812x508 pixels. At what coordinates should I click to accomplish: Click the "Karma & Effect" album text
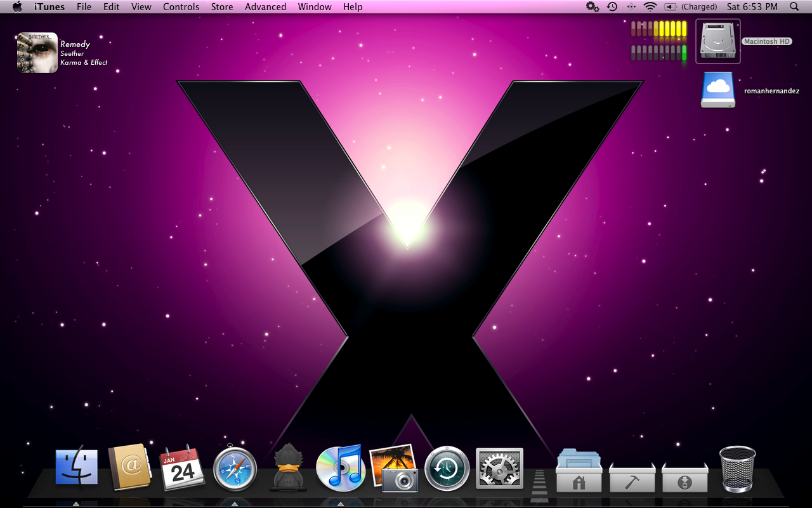click(x=84, y=62)
